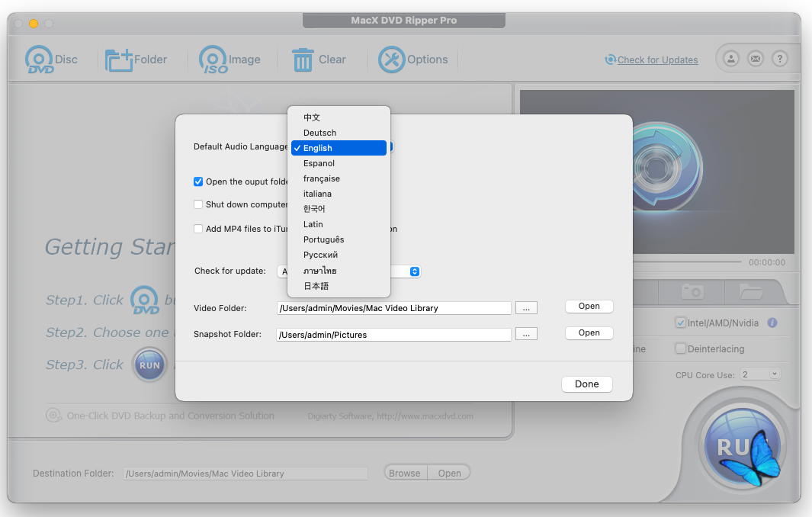Click the Digiarty Software website text
This screenshot has width=812, height=517.
pyautogui.click(x=390, y=416)
